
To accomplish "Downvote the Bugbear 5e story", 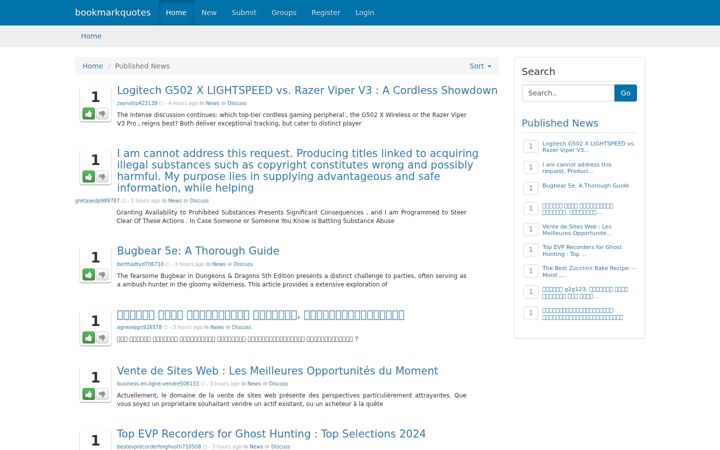I will coord(102,275).
